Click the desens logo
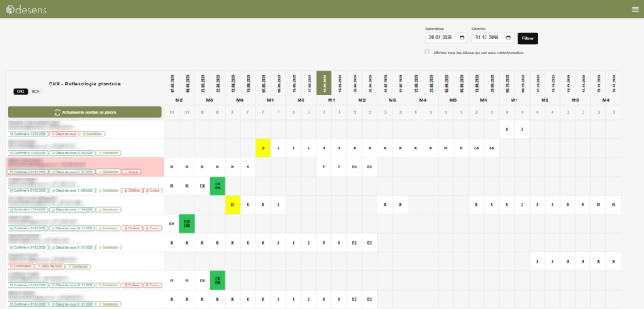 pos(26,10)
